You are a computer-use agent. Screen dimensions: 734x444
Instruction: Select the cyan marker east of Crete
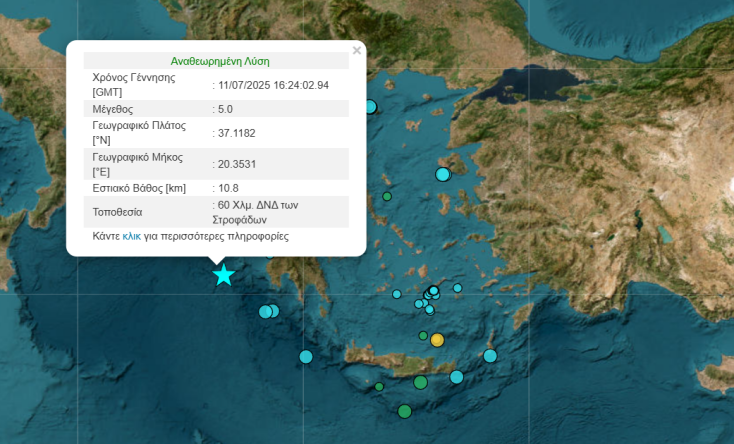coord(490,356)
